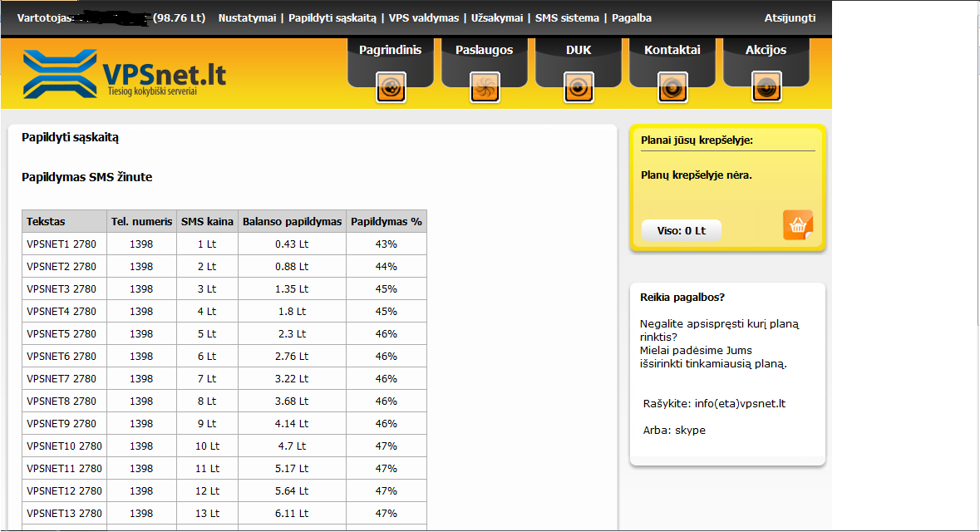This screenshot has height=532, width=980.
Task: Select the VPSNET12 2780 cell
Action: [64, 491]
